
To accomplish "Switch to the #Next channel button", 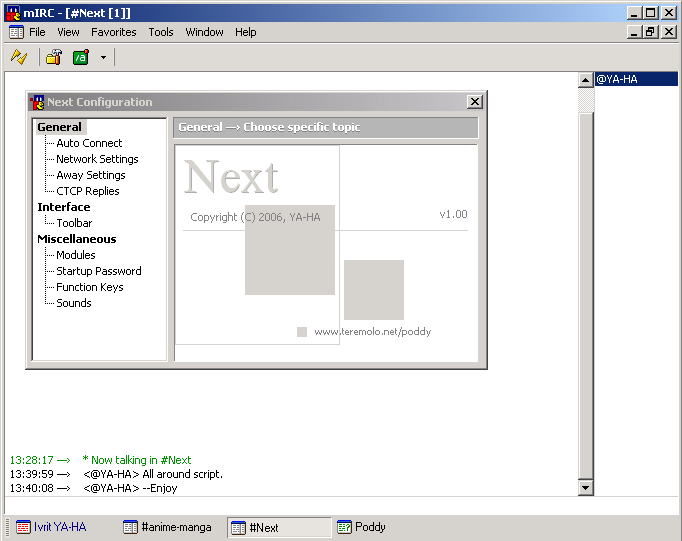I will 279,528.
